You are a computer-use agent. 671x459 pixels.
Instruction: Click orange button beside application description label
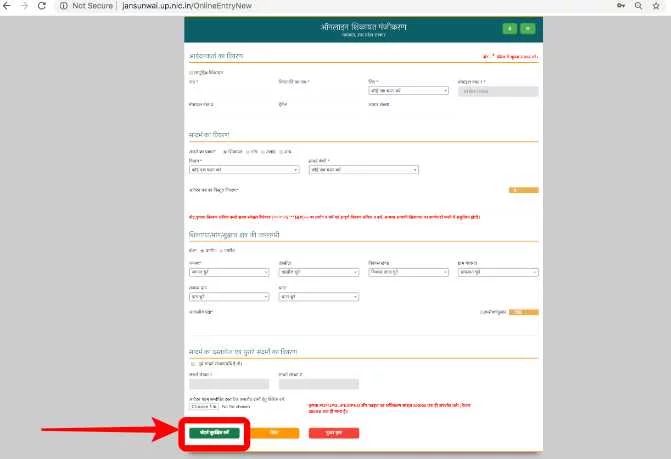click(523, 190)
